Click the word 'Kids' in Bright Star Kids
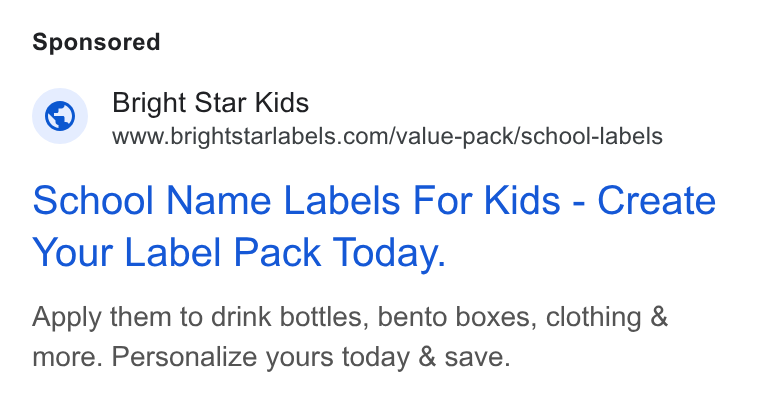 tap(282, 103)
